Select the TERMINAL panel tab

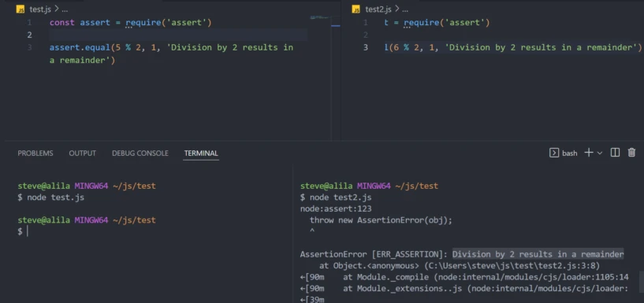[x=201, y=153]
